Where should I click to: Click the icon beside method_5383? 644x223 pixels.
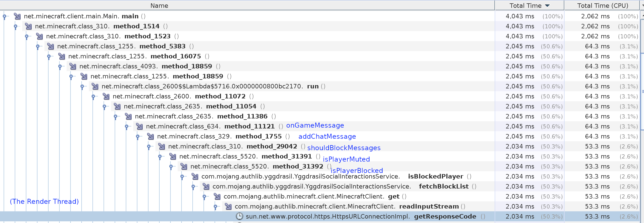(x=51, y=46)
